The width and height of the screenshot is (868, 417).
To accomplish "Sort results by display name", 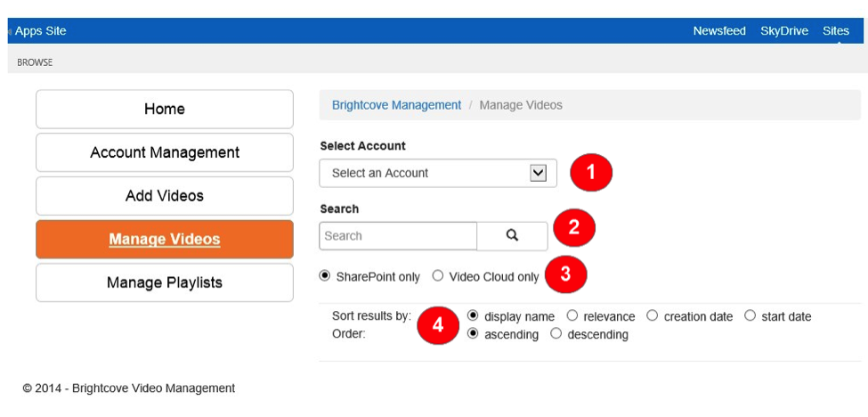I will point(473,315).
